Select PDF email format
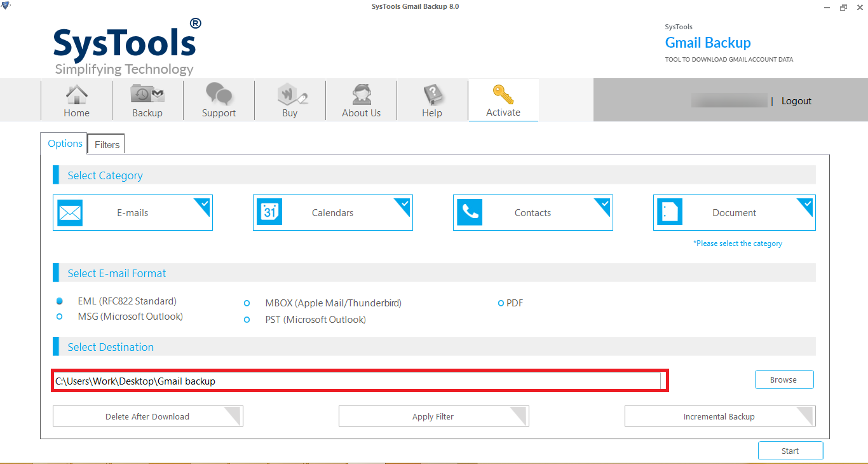This screenshot has height=464, width=868. (x=501, y=303)
